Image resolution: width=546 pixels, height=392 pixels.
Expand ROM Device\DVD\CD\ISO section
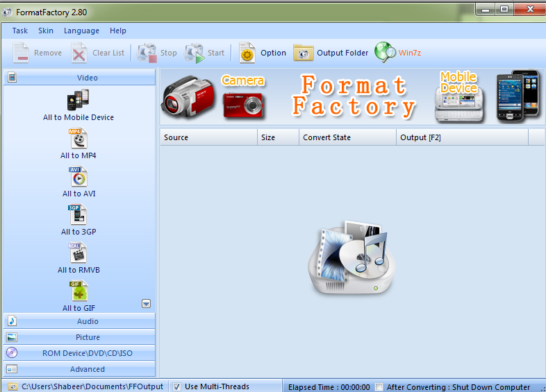pyautogui.click(x=79, y=353)
